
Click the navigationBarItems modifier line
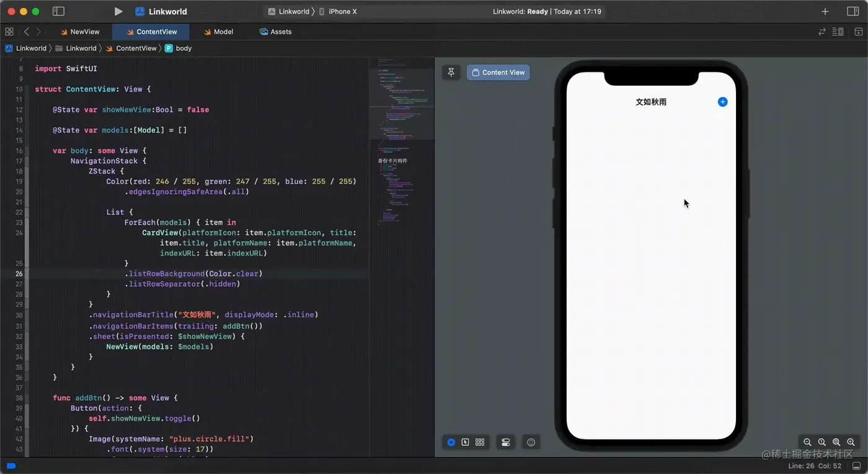point(175,326)
